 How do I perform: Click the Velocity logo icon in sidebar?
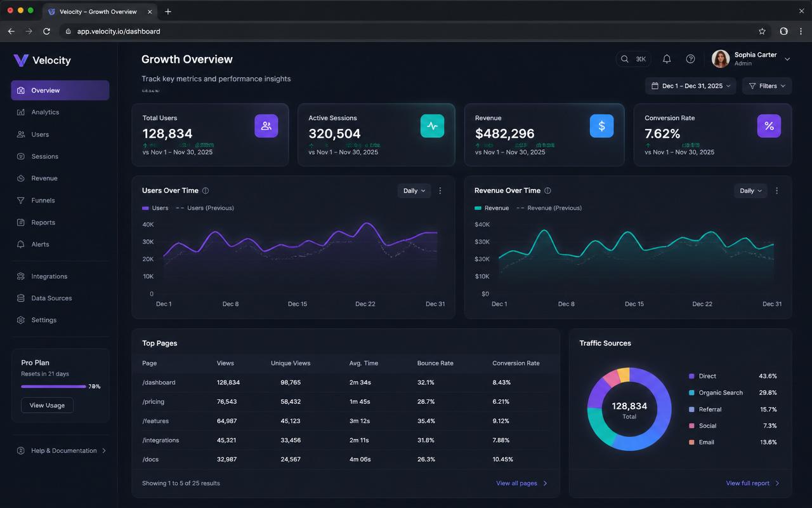21,60
